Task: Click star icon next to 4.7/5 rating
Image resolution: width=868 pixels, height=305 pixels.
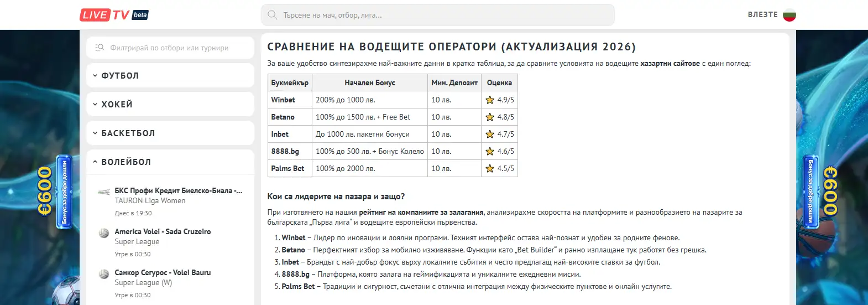Action: tap(490, 134)
